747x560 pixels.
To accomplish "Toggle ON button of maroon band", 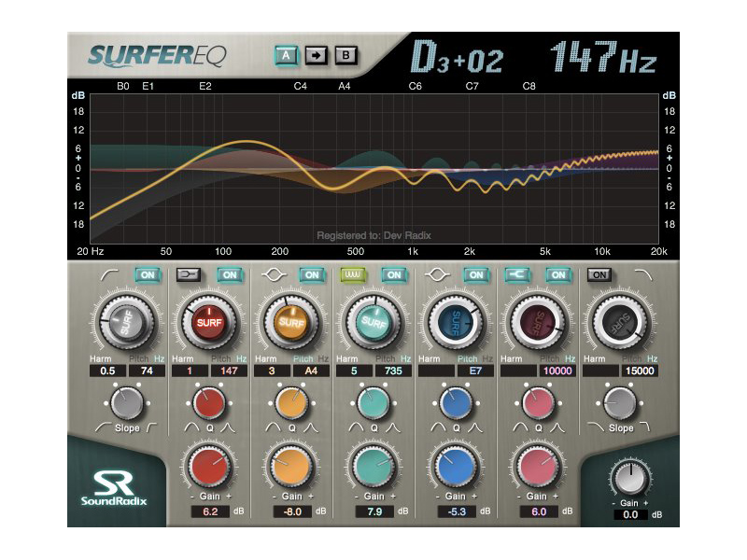I will (x=558, y=274).
